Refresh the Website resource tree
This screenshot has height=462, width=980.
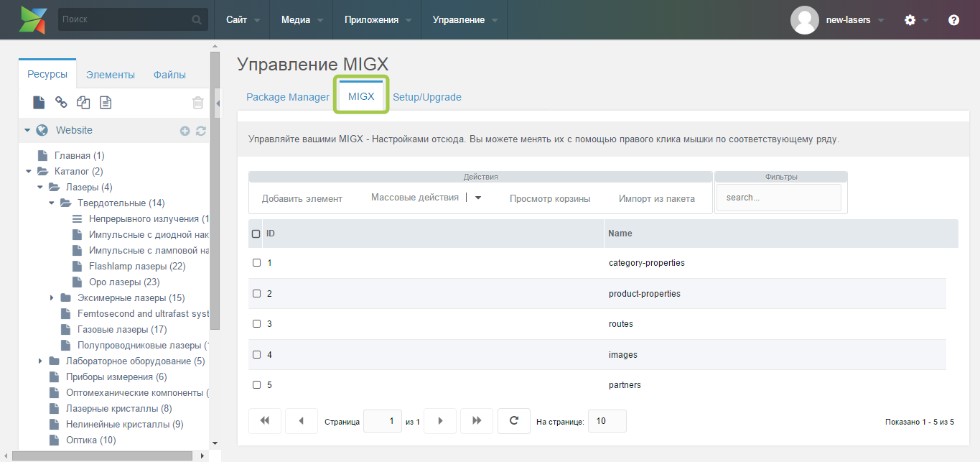click(201, 131)
